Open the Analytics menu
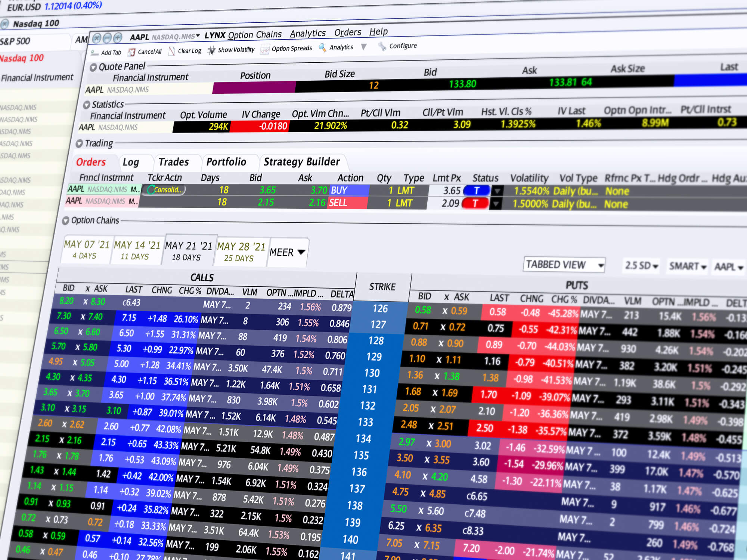 pyautogui.click(x=308, y=33)
